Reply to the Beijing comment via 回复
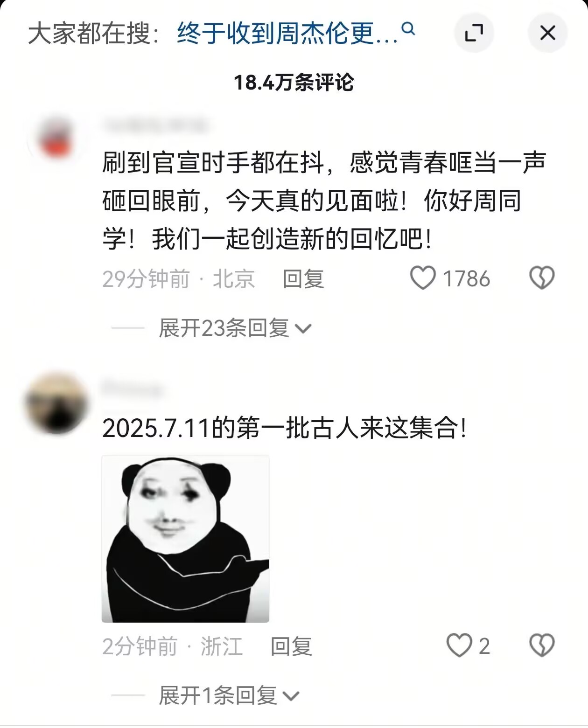The width and height of the screenshot is (588, 728). point(303,279)
